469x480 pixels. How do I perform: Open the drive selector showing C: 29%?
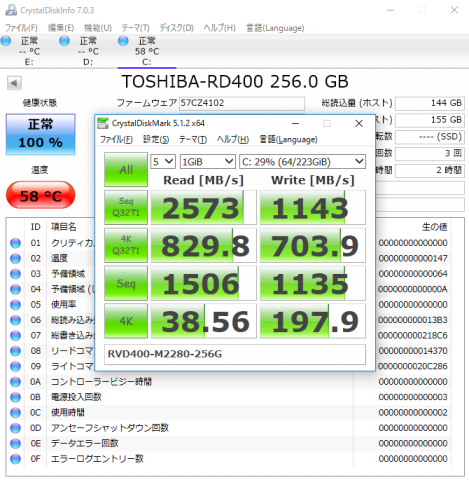point(302,162)
